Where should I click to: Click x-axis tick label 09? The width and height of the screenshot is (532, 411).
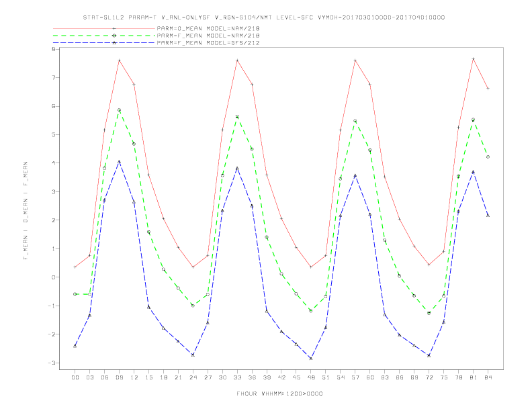[119, 377]
